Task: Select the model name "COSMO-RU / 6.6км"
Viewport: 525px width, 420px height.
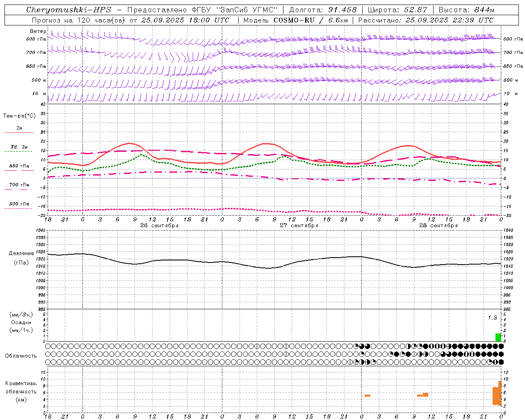Action: pos(311,20)
